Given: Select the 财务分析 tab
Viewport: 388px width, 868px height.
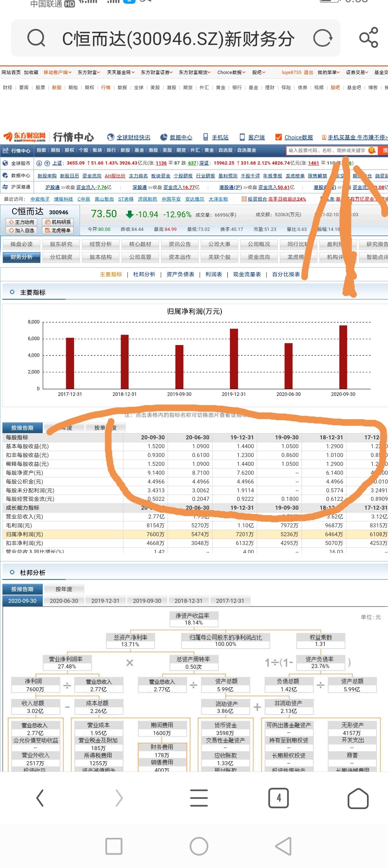Looking at the screenshot, I should click(x=21, y=257).
